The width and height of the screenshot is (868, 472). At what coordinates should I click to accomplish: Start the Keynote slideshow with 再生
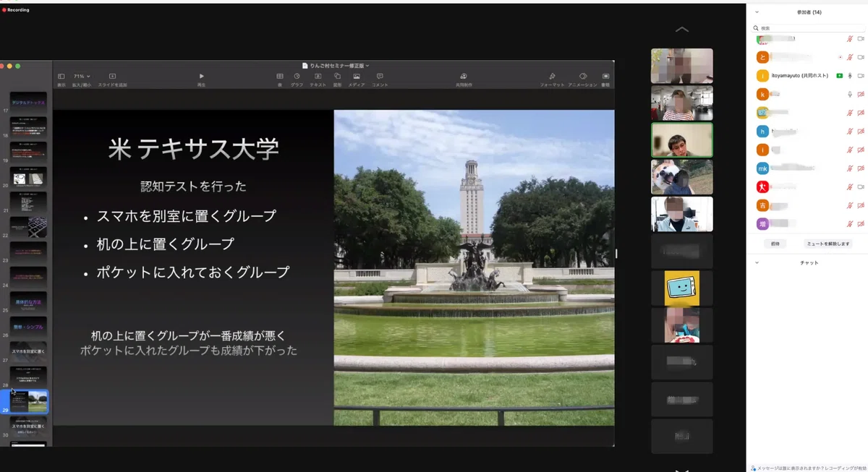[201, 76]
